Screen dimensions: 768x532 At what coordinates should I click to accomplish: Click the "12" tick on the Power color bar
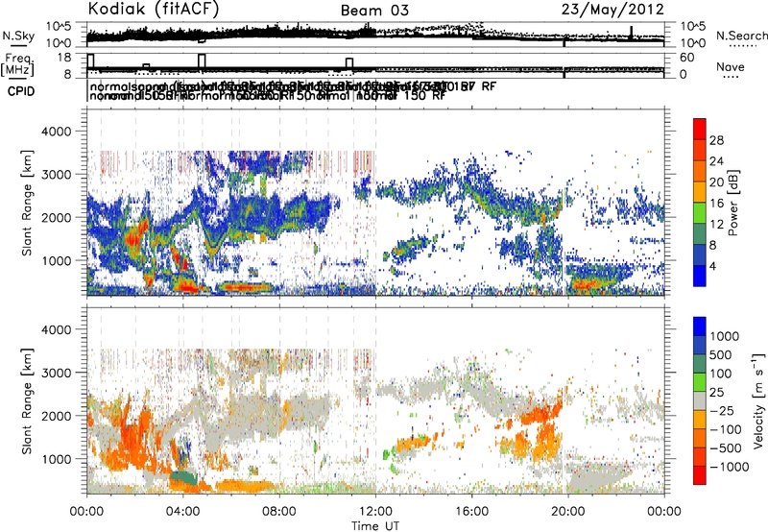point(716,225)
